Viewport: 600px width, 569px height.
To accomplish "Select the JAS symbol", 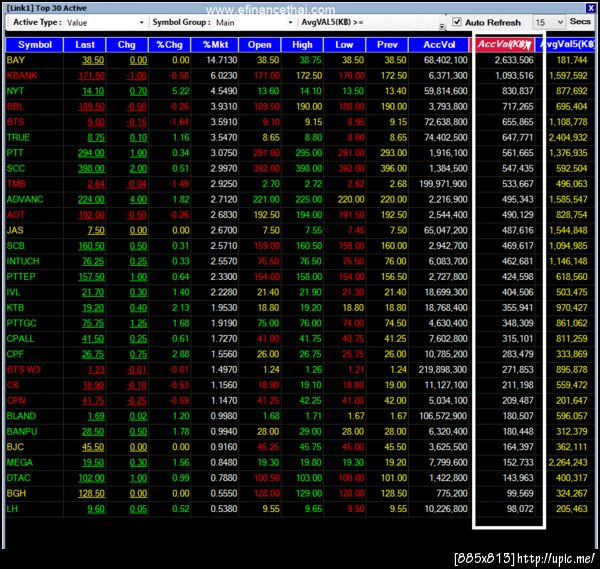I will (15, 230).
